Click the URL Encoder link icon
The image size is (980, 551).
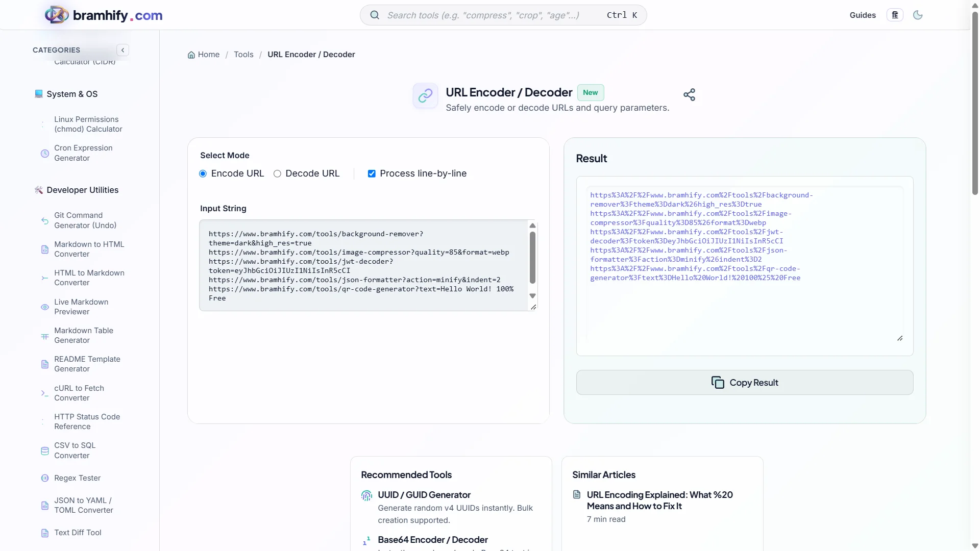(425, 95)
